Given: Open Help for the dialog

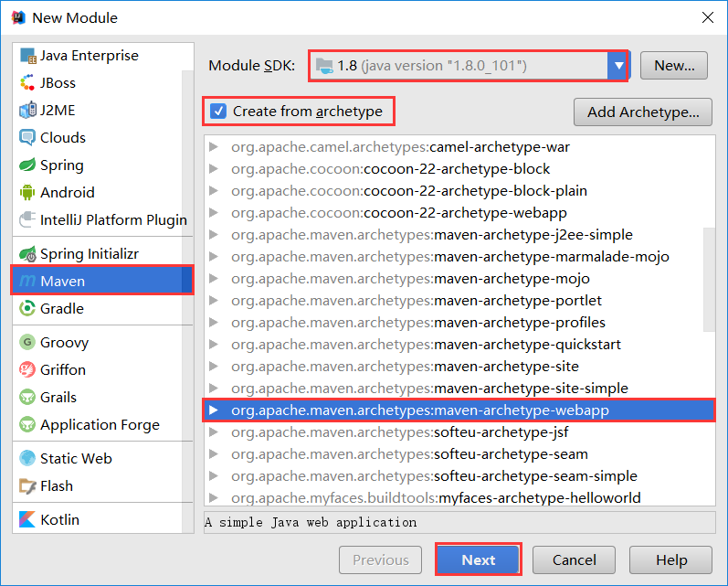Looking at the screenshot, I should coord(670,559).
